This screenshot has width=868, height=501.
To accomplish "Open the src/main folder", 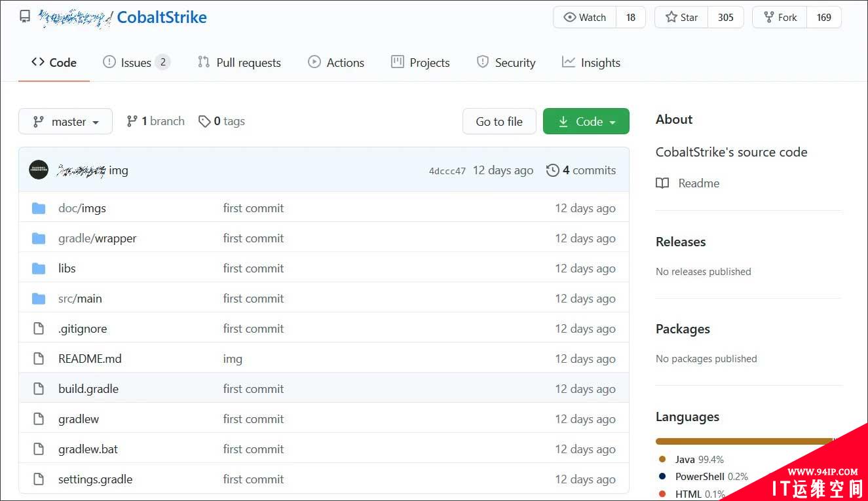I will point(80,299).
